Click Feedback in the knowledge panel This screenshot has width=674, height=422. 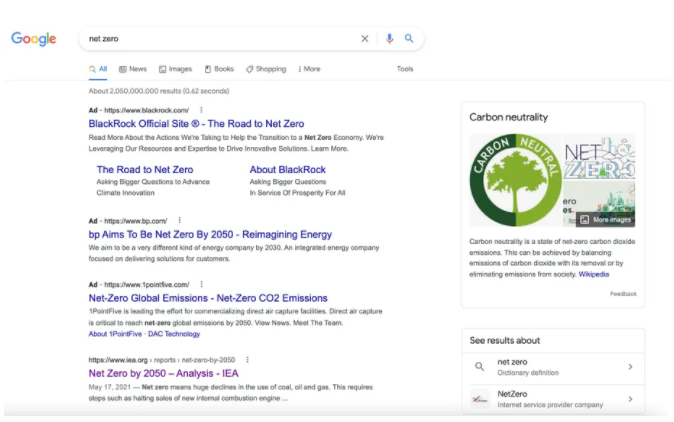(x=623, y=294)
